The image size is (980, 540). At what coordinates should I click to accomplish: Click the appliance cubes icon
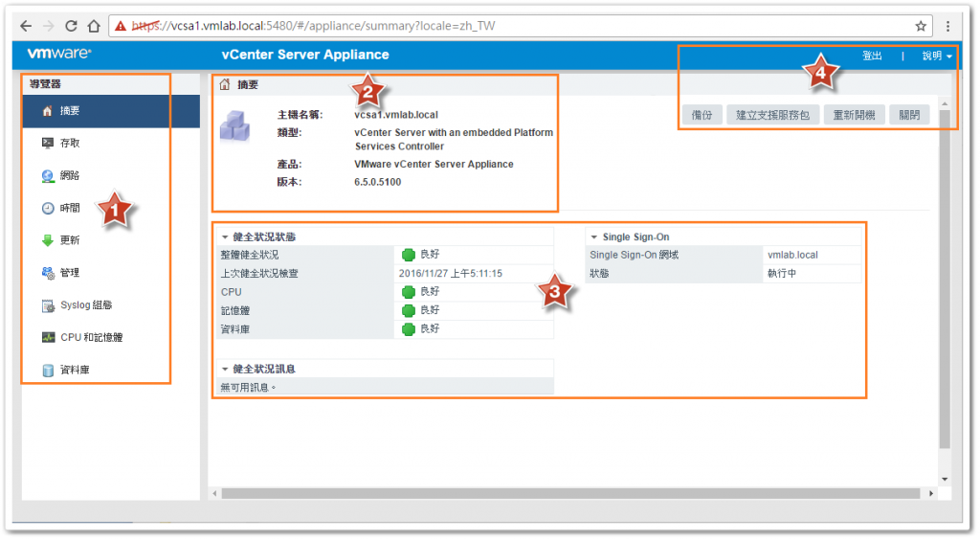pyautogui.click(x=235, y=125)
